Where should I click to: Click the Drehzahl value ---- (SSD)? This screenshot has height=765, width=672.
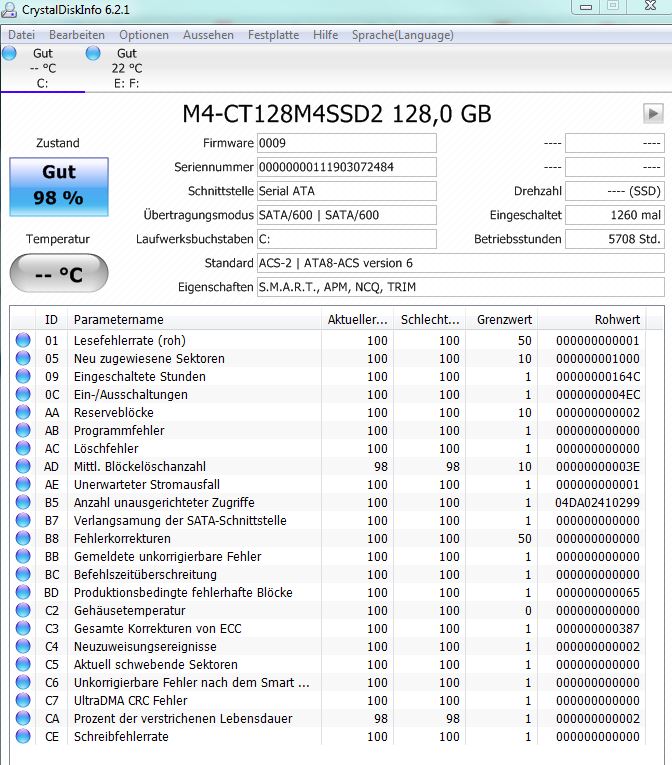point(614,191)
